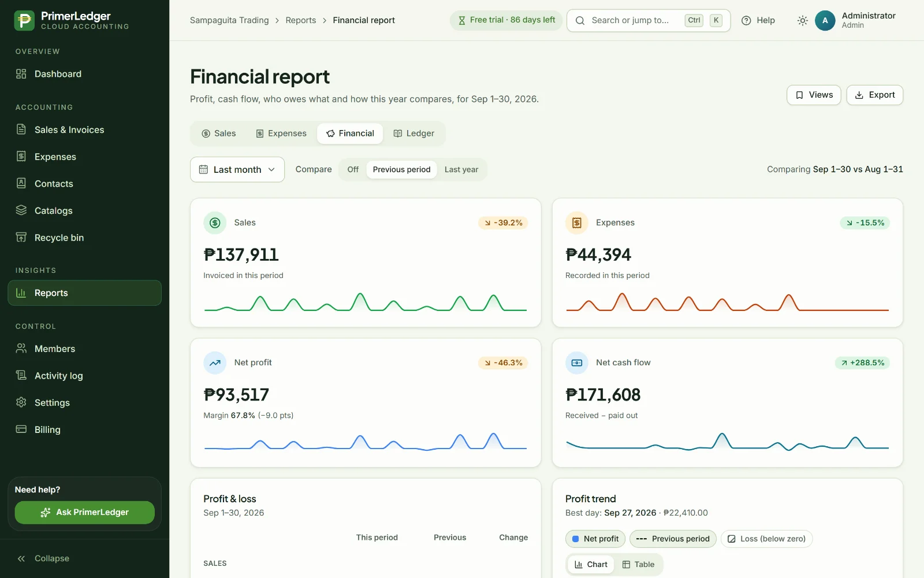The image size is (924, 578).
Task: Toggle the Net profit legend series
Action: click(595, 539)
